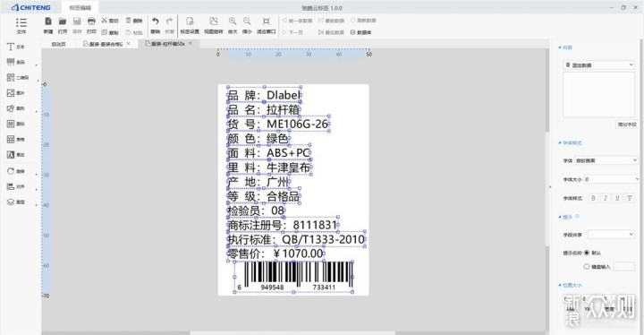Click the 增加字段 add field button
This screenshot has height=335, width=644.
coord(627,125)
